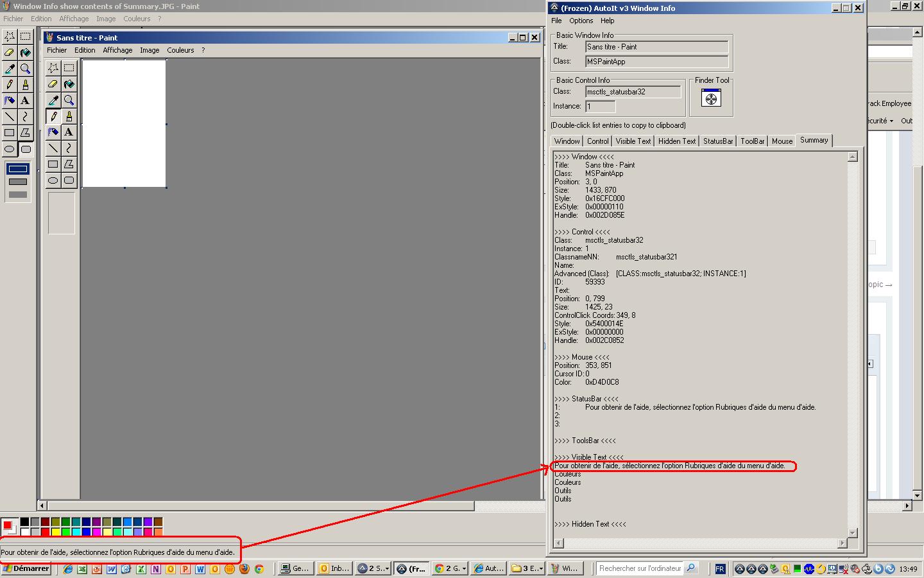Viewport: 924px width, 578px height.
Task: Click the 'Wi...' Paint taskbar button
Action: pos(565,568)
